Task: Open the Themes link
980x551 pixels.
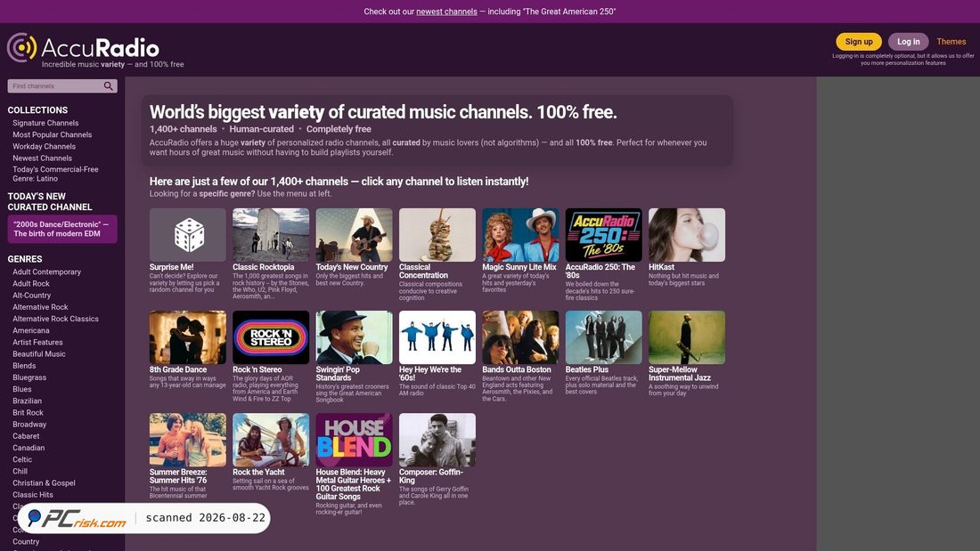Action: (x=951, y=42)
